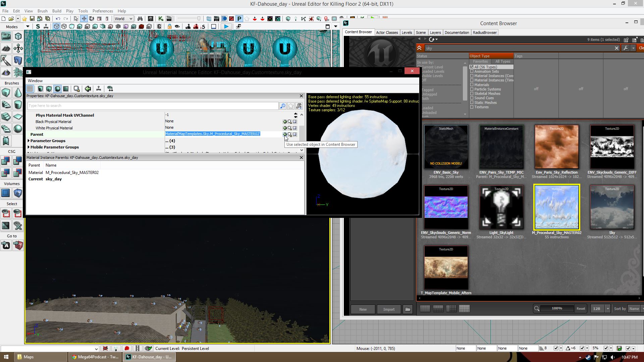Viewport: 644px width, 362px height.
Task: Click the Matinee clapperboard icon
Action: [169, 19]
